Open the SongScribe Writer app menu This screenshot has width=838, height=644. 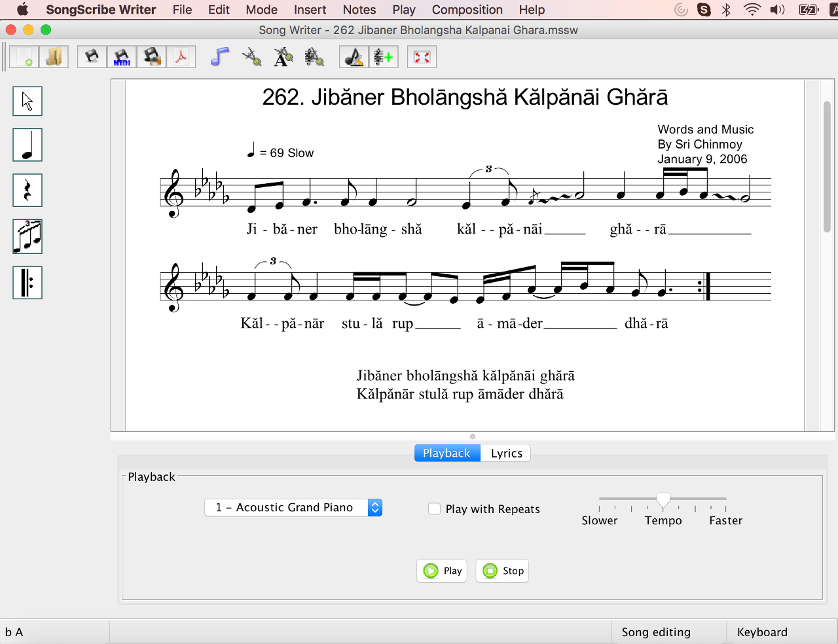tap(101, 10)
